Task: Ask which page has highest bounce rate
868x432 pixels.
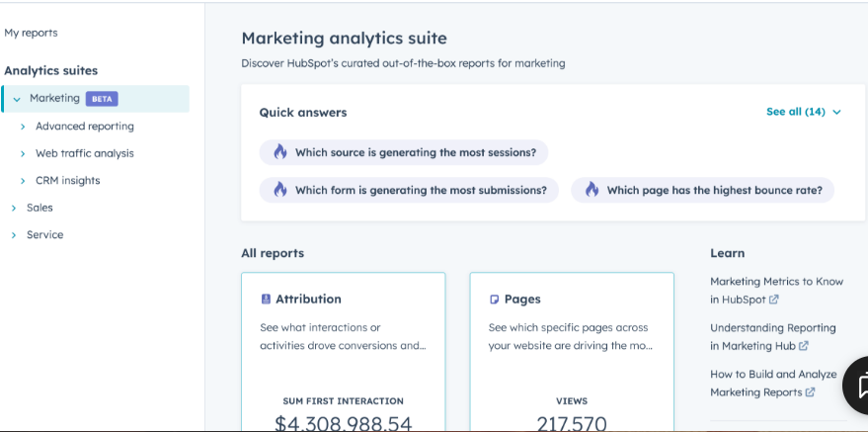Action: tap(702, 190)
